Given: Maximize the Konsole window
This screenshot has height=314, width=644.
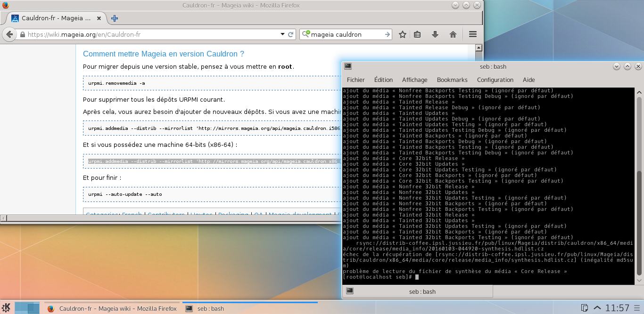Looking at the screenshot, I should pyautogui.click(x=627, y=66).
